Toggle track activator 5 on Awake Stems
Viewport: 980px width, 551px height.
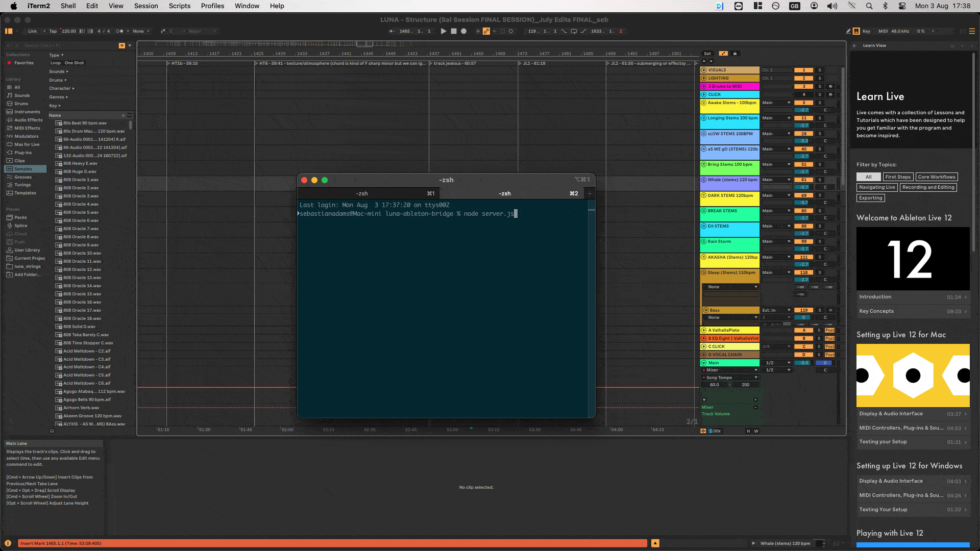pos(804,103)
